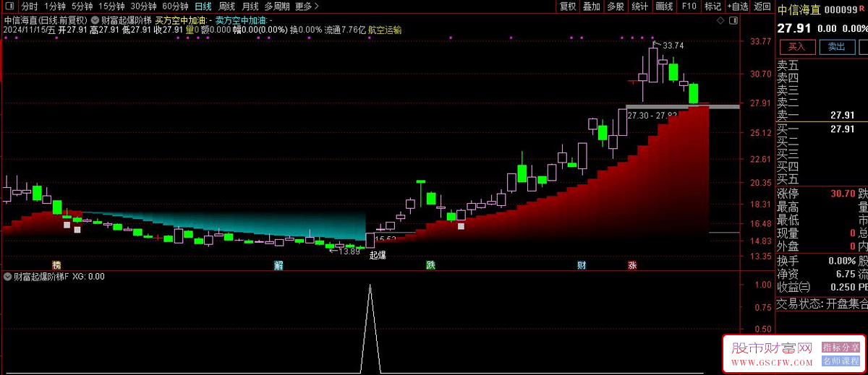Image resolution: width=868 pixels, height=375 pixels.
Task: Toggle left panel icon in top-left corner
Action: click(9, 7)
